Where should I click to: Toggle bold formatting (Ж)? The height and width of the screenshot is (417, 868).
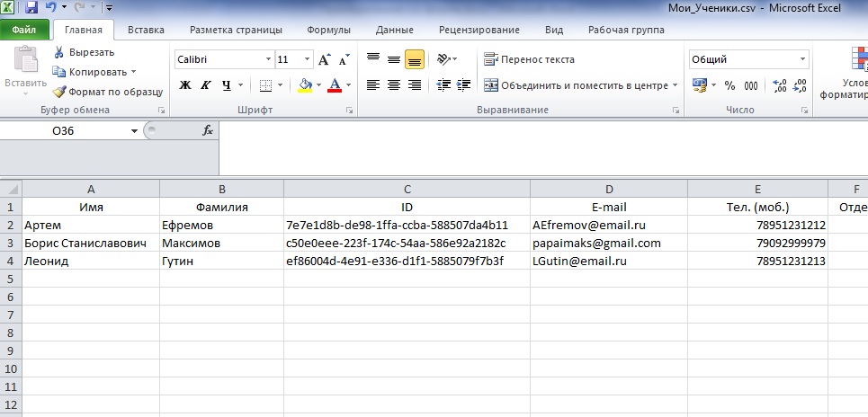185,85
